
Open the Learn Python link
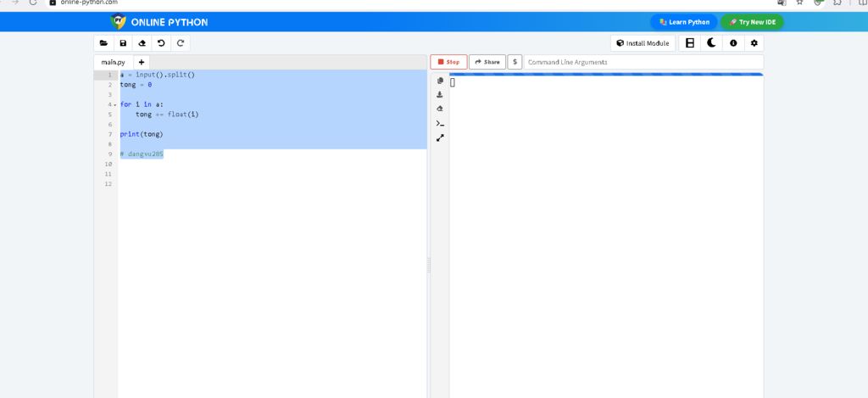(x=684, y=22)
